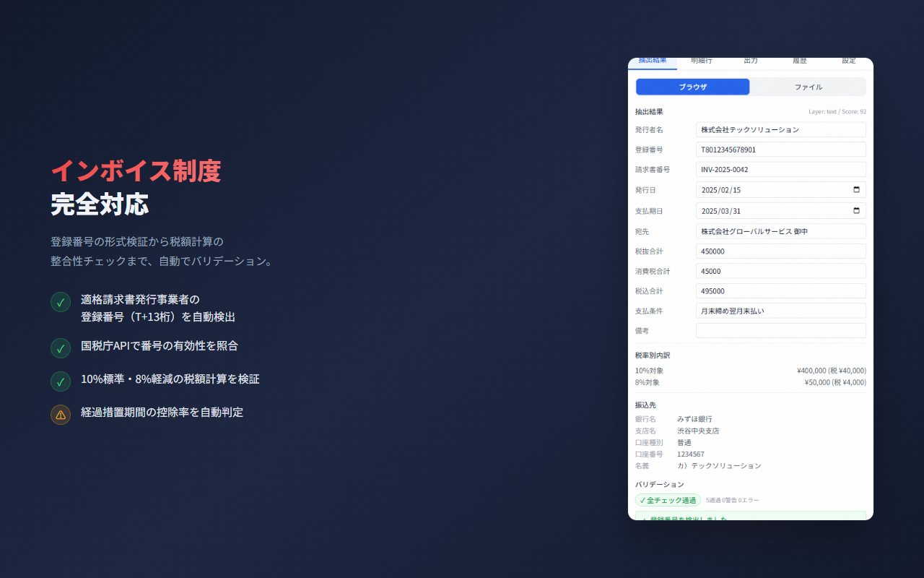Click the 完全対応 heading text
The height and width of the screenshot is (578, 924).
click(100, 204)
